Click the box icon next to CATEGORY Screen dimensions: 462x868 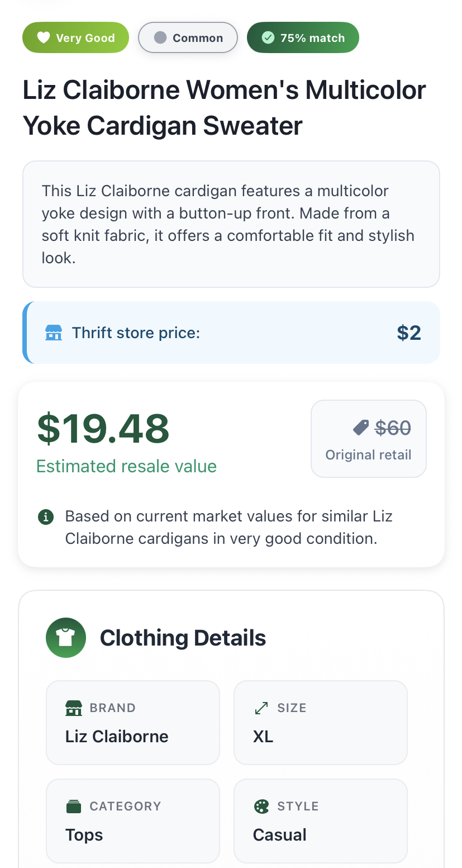coord(74,807)
